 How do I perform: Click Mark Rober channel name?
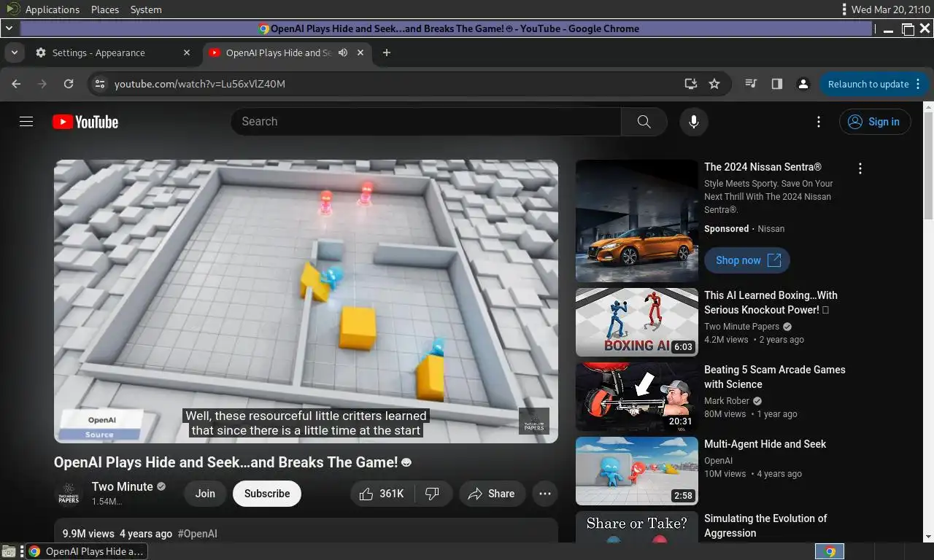(727, 400)
